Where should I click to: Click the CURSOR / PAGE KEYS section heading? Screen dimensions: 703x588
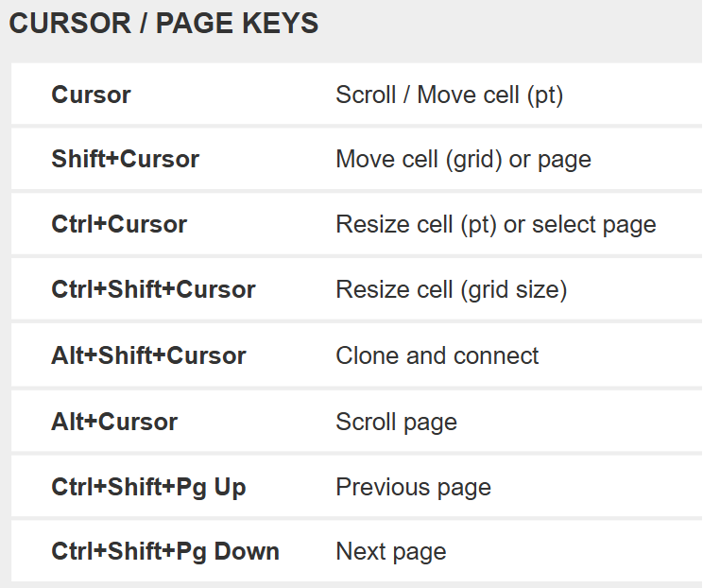(163, 25)
